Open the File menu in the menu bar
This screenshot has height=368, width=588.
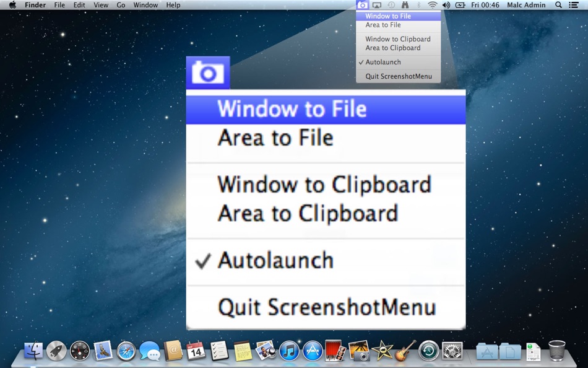(x=59, y=5)
